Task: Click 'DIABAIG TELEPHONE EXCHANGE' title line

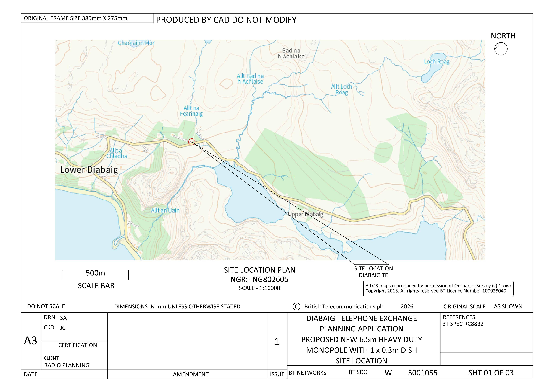Action: [x=361, y=318]
